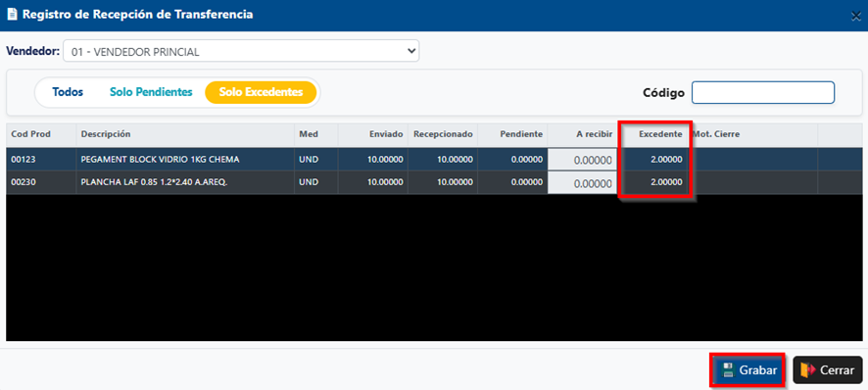The height and width of the screenshot is (390, 868).
Task: Close the dialog with the X icon
Action: [856, 17]
